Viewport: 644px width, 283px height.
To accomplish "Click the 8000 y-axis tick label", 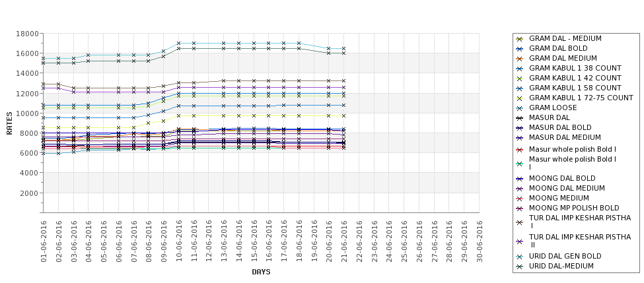I will pyautogui.click(x=29, y=133).
